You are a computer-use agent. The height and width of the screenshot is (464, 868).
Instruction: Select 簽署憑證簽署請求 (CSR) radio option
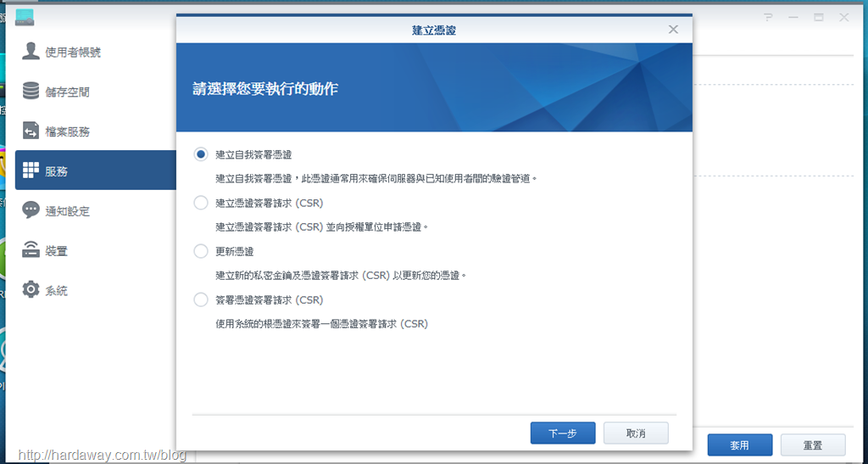click(200, 300)
